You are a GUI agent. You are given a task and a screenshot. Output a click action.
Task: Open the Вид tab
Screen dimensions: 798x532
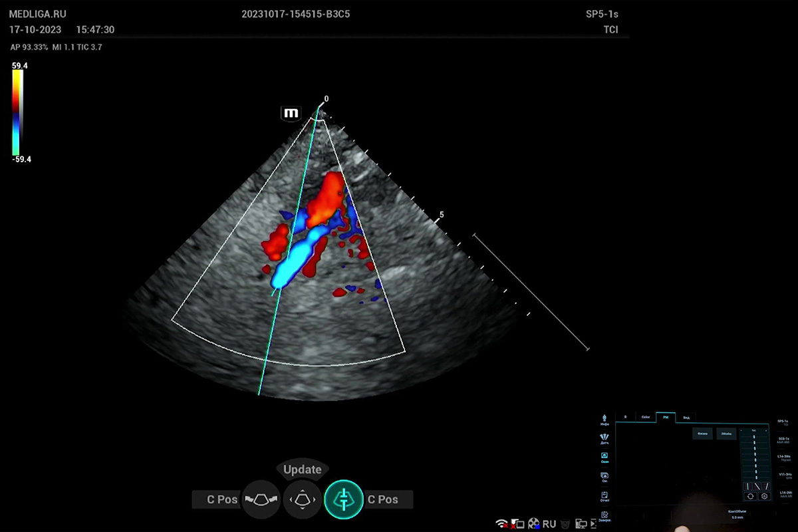click(686, 418)
